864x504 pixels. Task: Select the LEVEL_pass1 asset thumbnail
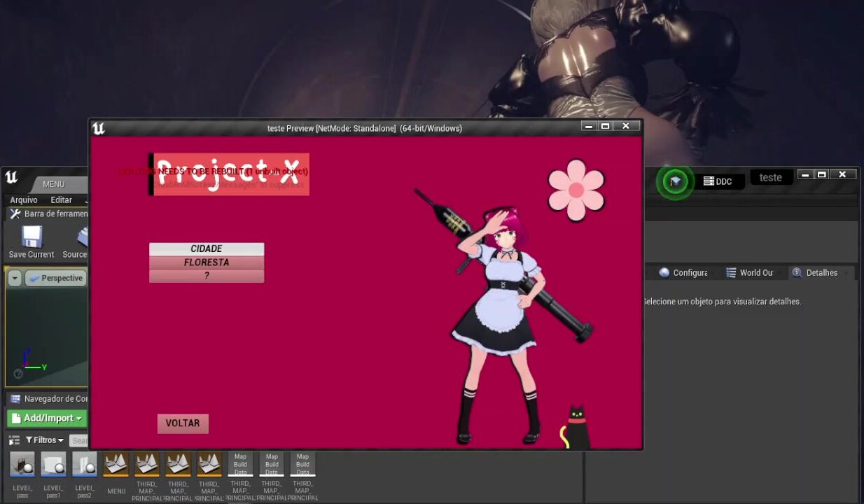click(x=53, y=465)
